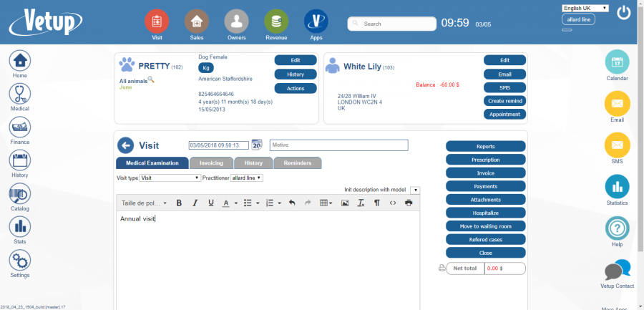Toggle show blocks paragraph icon
Viewport: 644px width, 310px height.
(376, 203)
